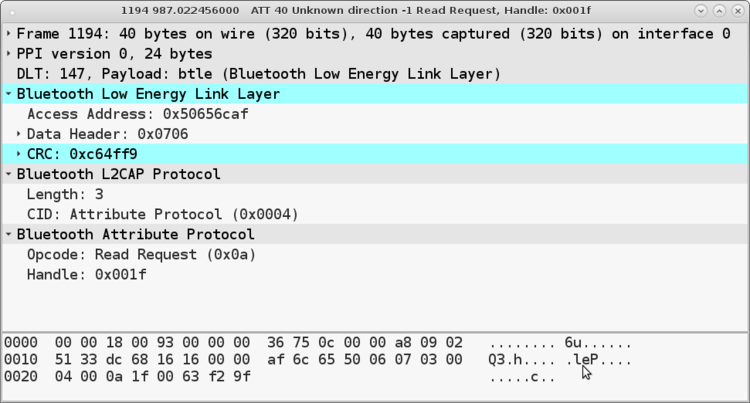This screenshot has width=750, height=403.
Task: Collapse the Bluetooth Attribute Protocol section
Action: 9,234
